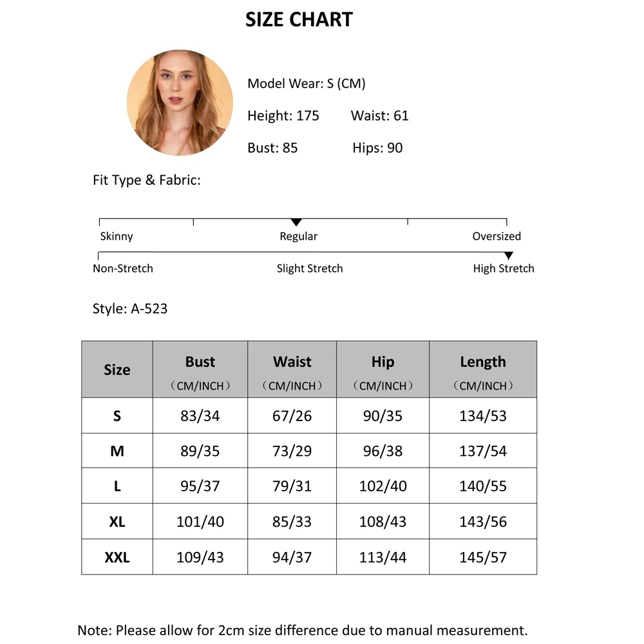Click the Model Wear: S (CM) text
Image resolution: width=644 pixels, height=644 pixels.
pyautogui.click(x=307, y=84)
